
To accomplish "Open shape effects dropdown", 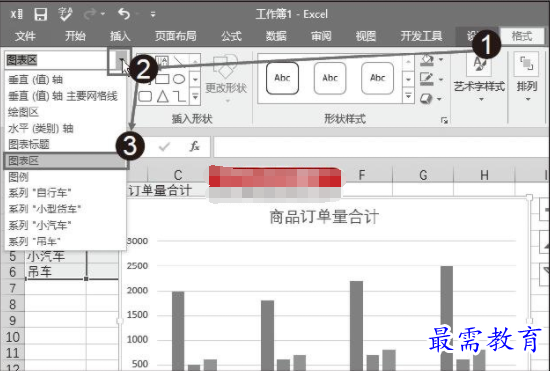I will pyautogui.click(x=440, y=99).
